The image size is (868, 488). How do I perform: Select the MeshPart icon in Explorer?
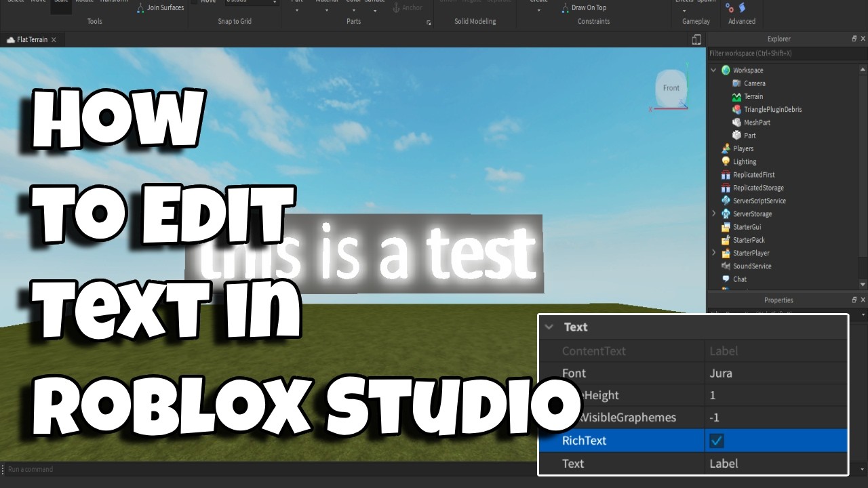736,123
